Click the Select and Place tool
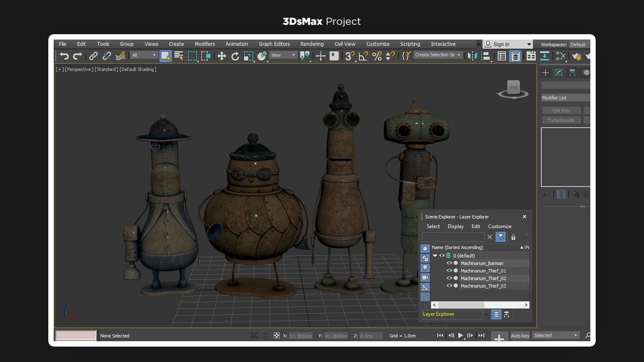Image resolution: width=644 pixels, height=362 pixels. pos(262,56)
